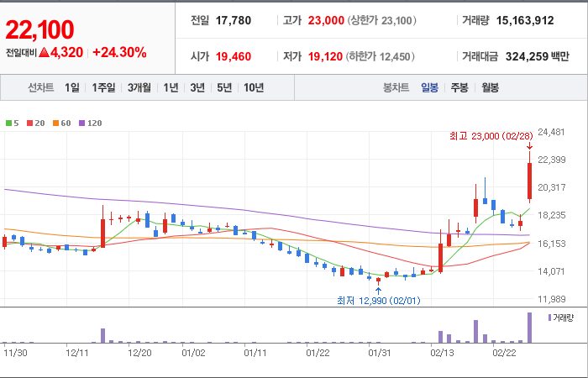Viewport: 588px width, 378px height.
Task: Show the 3개월 line chart
Action: point(139,87)
